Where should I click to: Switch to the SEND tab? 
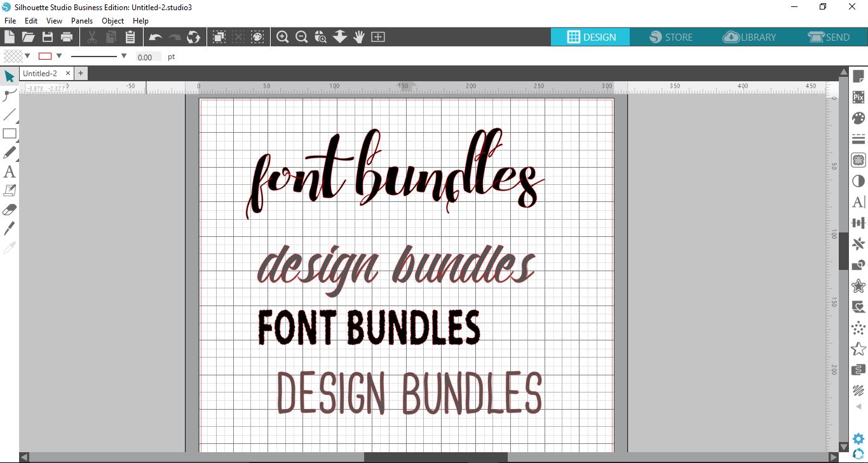point(828,37)
